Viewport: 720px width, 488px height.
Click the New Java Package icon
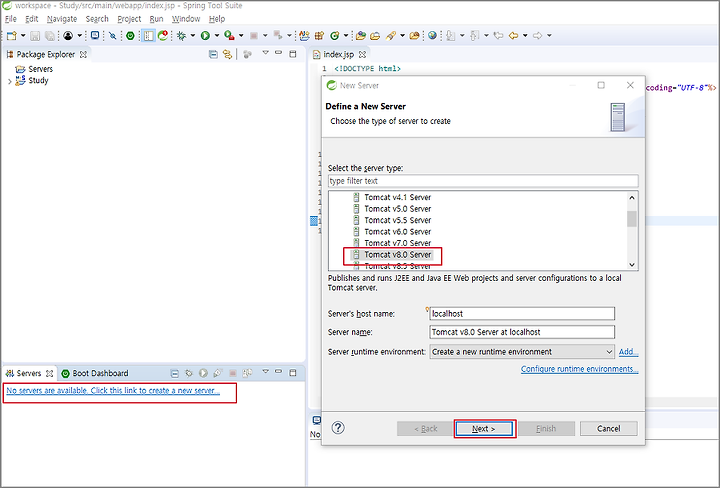(320, 35)
